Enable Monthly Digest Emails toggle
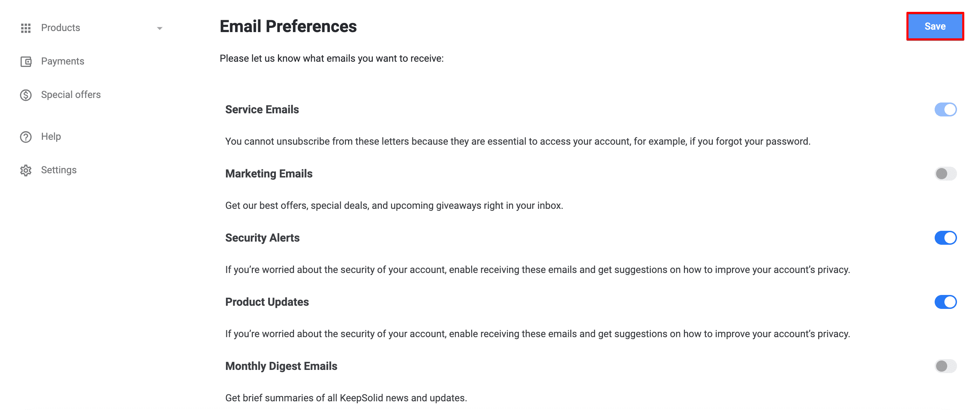 [x=945, y=366]
